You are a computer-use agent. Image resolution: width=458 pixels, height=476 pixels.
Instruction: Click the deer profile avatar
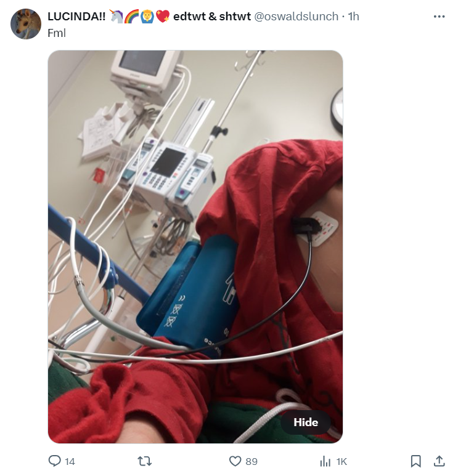tap(26, 24)
